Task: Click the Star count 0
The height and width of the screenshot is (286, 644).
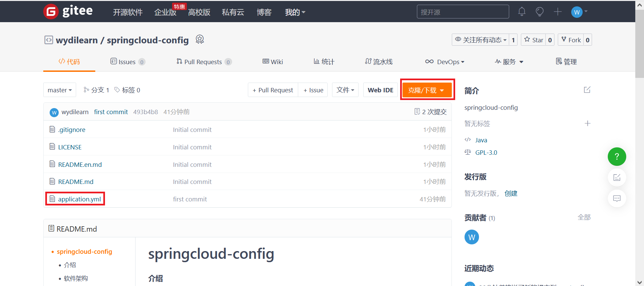Action: tap(550, 40)
